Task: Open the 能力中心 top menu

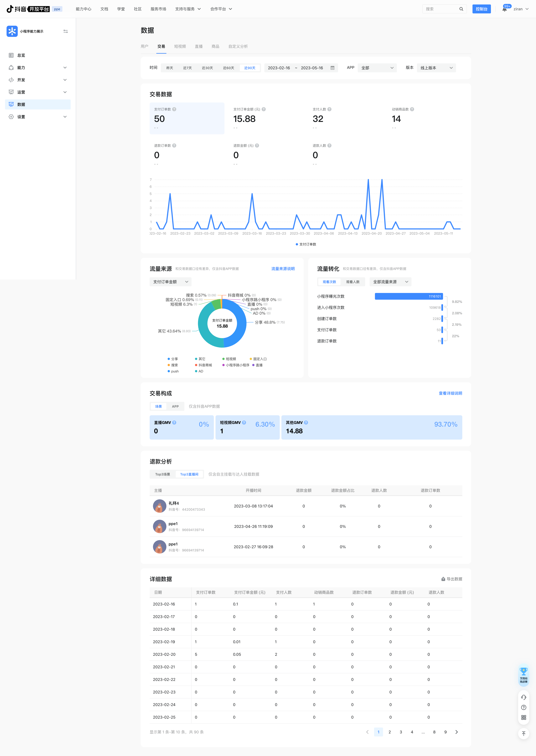Action: pos(83,9)
